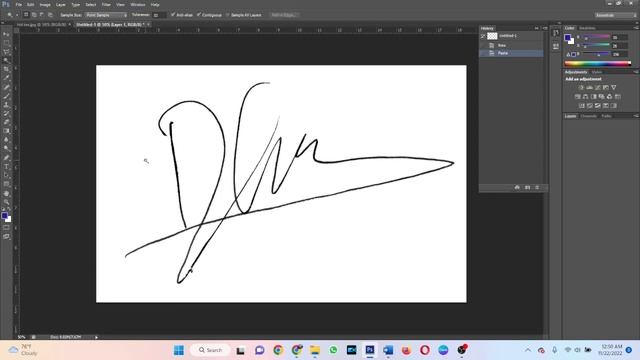The image size is (640, 360).
Task: Click New Selection mode icon in options bar
Action: point(26,15)
